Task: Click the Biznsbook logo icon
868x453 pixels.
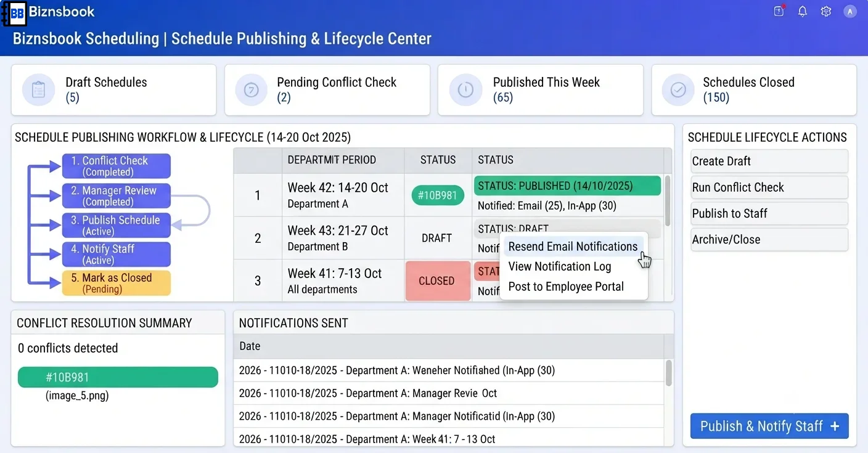Action: [14, 12]
